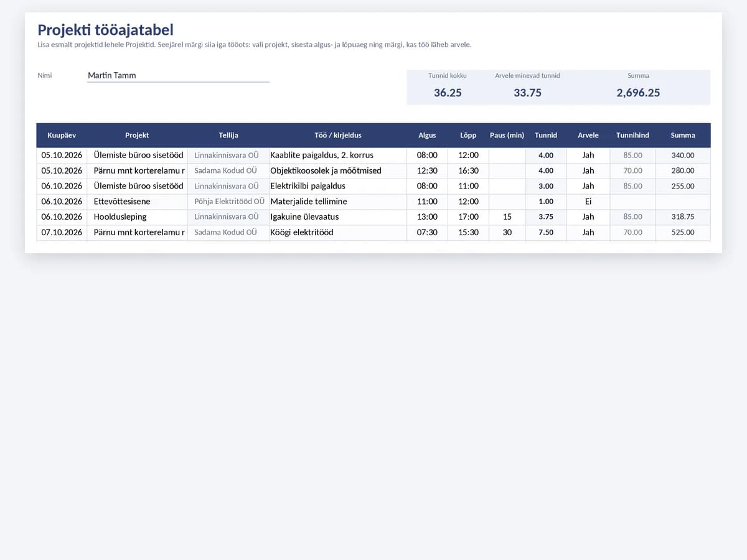Select the Summa cell 525.00
Image resolution: width=747 pixels, height=560 pixels.
[683, 232]
